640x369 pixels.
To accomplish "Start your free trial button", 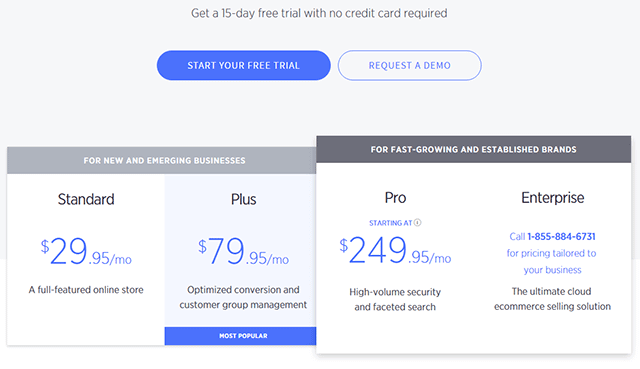I will (244, 65).
